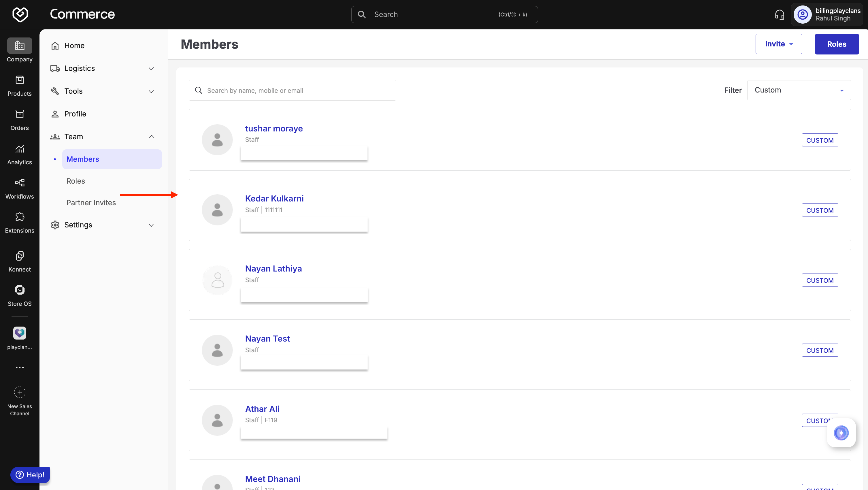The image size is (868, 490).
Task: Open the Invite dropdown button
Action: click(x=778, y=44)
